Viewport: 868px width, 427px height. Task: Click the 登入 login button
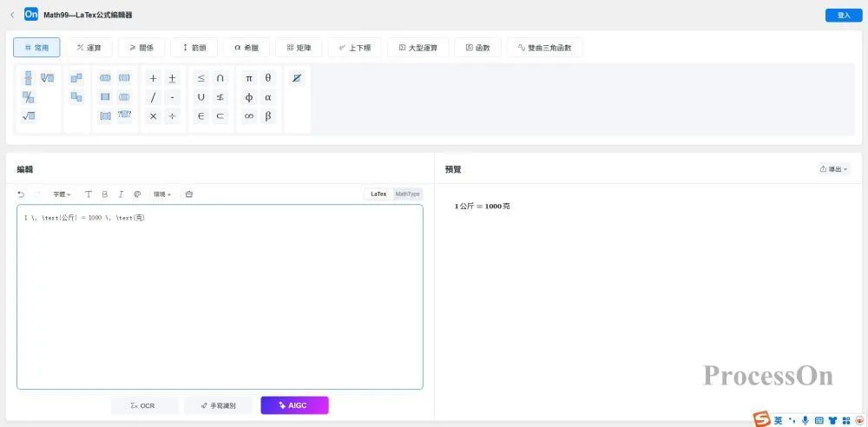(x=843, y=15)
